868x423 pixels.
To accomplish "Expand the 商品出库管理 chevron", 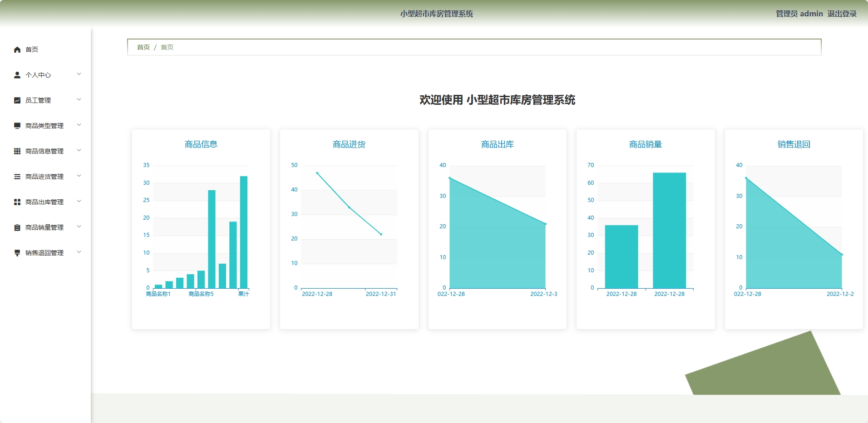I will pyautogui.click(x=79, y=202).
